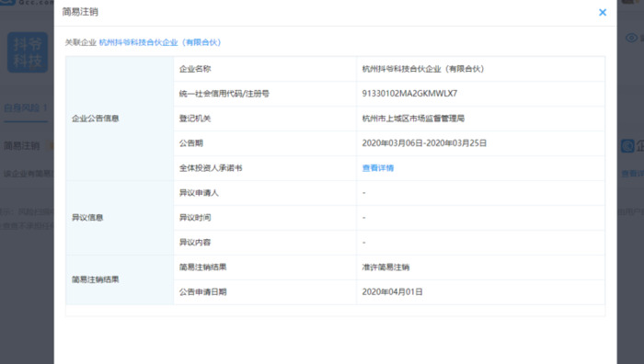644x364 pixels.
Task: Switch to 自身风险 tab in background page
Action: point(26,108)
